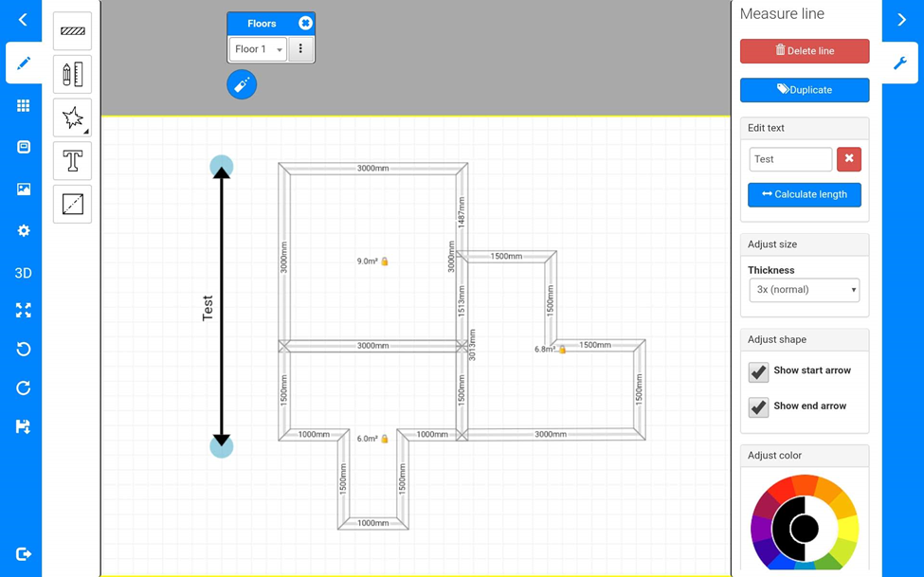Toggle fullscreen mode icon

pyautogui.click(x=24, y=311)
